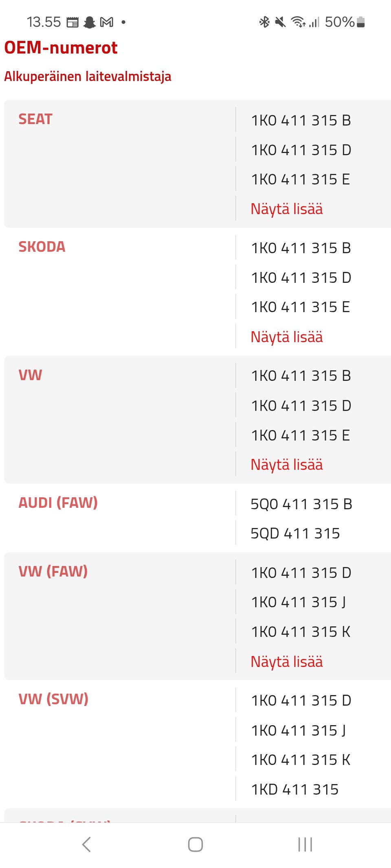The image size is (391, 868).
Task: Tap the Bluetooth status icon
Action: [264, 22]
